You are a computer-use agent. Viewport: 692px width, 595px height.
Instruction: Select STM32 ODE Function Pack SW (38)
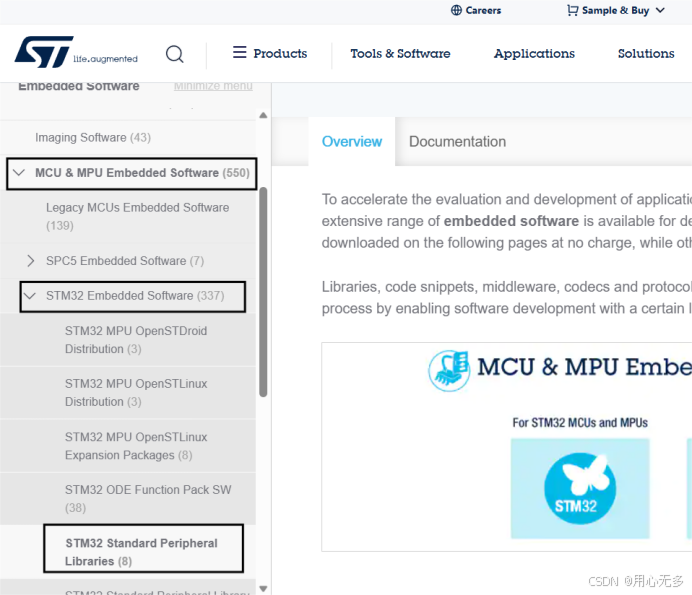click(x=148, y=498)
